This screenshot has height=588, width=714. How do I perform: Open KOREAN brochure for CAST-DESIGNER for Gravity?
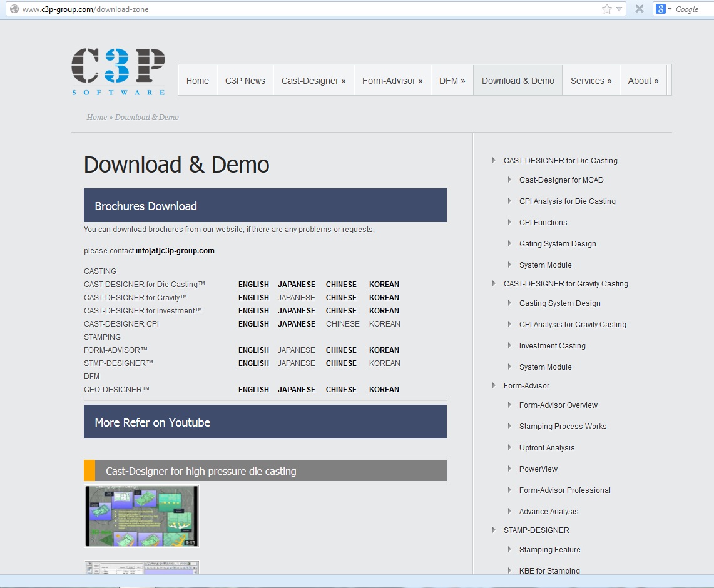384,298
